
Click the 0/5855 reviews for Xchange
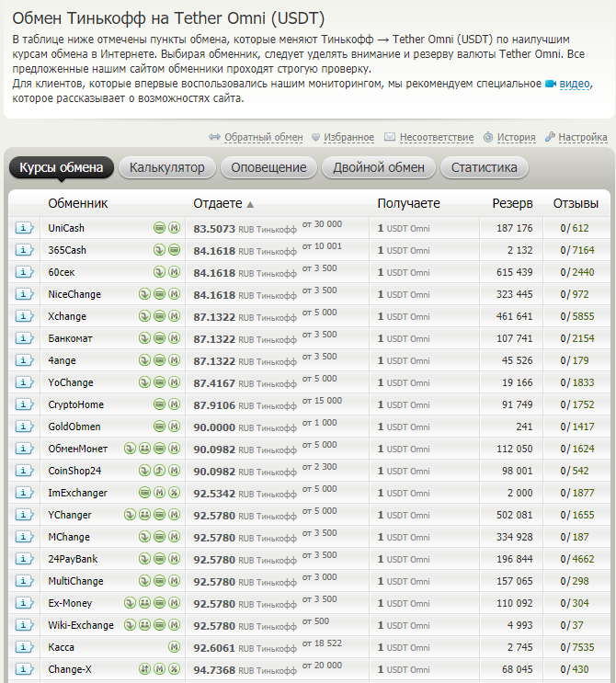[577, 316]
